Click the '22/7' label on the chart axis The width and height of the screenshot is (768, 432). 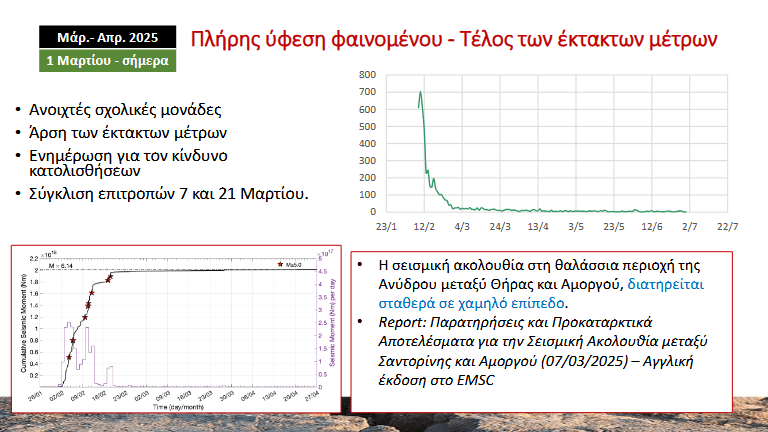click(x=728, y=227)
